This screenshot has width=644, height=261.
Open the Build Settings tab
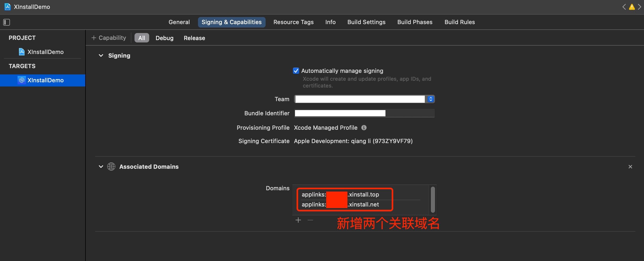pyautogui.click(x=366, y=22)
